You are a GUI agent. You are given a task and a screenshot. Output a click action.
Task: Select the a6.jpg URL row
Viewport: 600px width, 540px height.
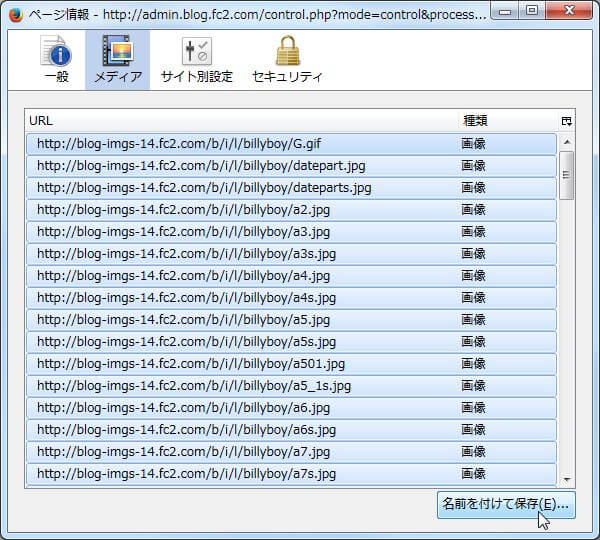coord(291,408)
